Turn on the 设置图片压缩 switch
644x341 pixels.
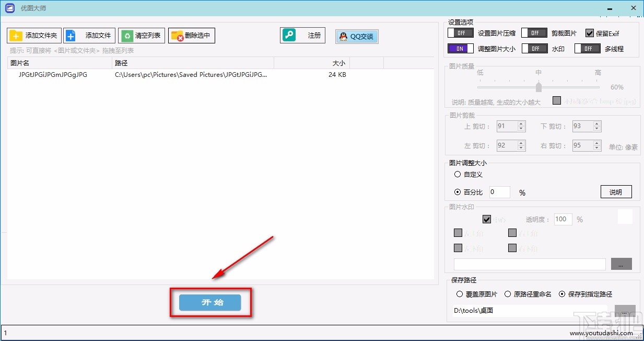pyautogui.click(x=460, y=32)
